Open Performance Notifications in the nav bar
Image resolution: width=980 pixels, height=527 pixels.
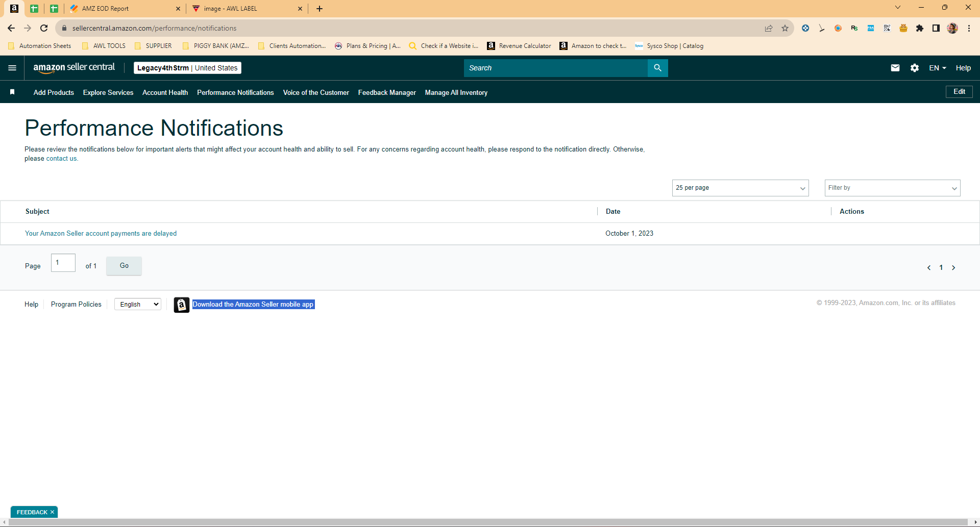tap(235, 92)
